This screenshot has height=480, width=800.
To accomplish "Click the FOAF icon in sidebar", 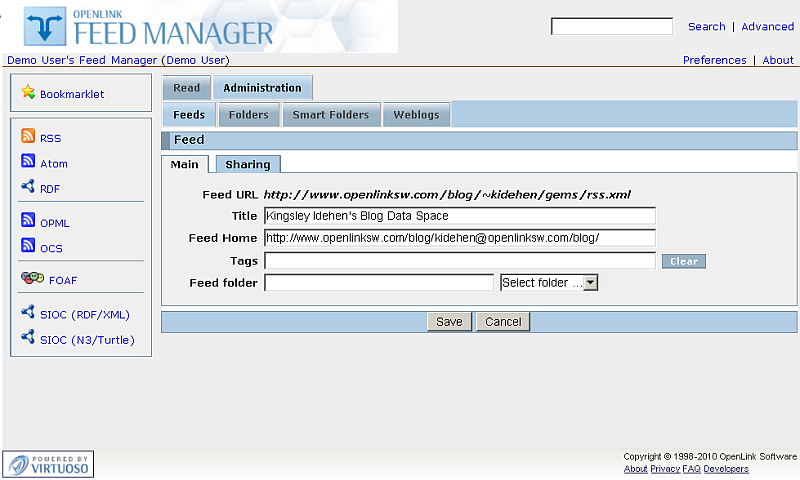I will 32,279.
